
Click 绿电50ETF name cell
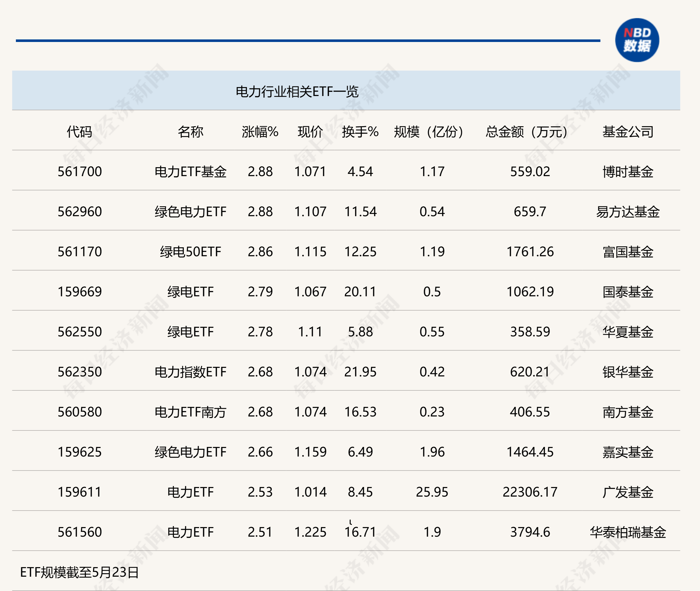click(x=190, y=251)
